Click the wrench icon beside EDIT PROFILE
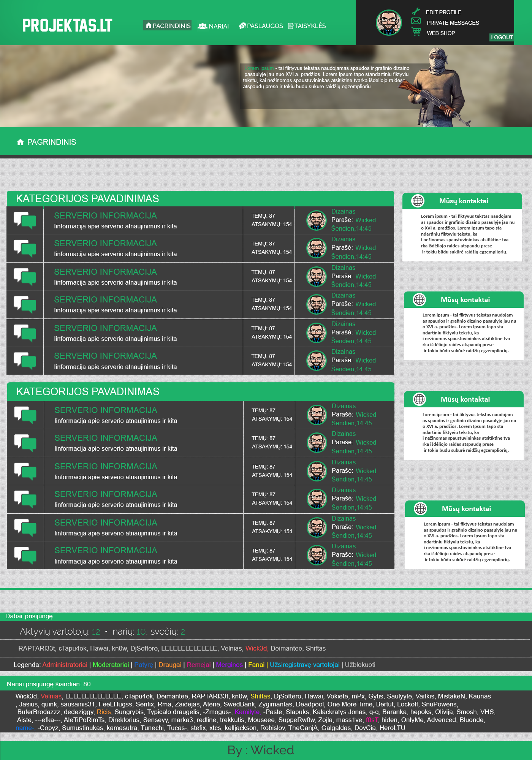 tap(416, 11)
